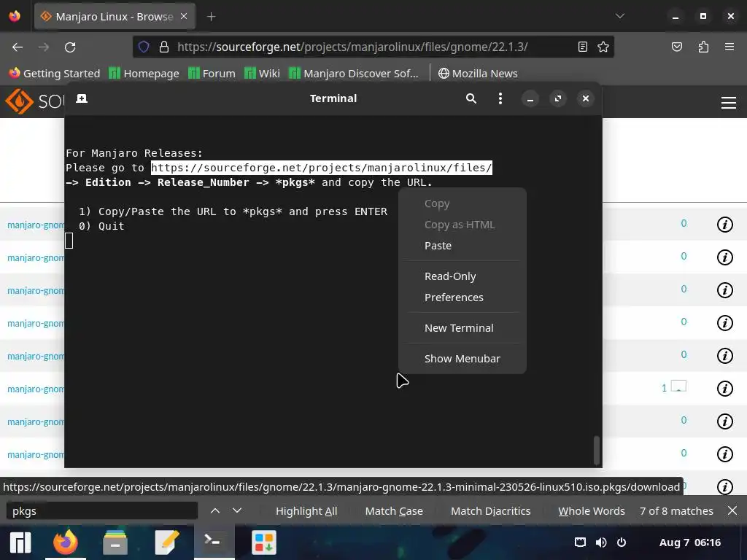Image resolution: width=747 pixels, height=560 pixels.
Task: Click the new terminal tab icon
Action: 82,98
